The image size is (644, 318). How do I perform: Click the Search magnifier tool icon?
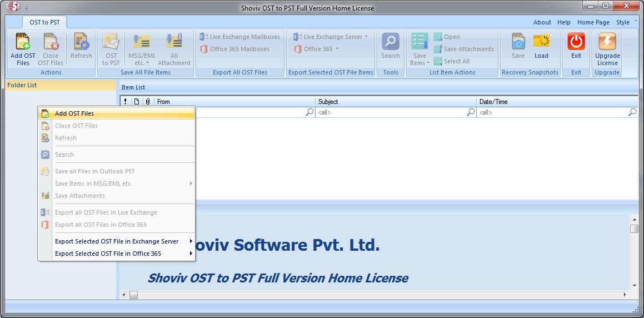coord(390,42)
